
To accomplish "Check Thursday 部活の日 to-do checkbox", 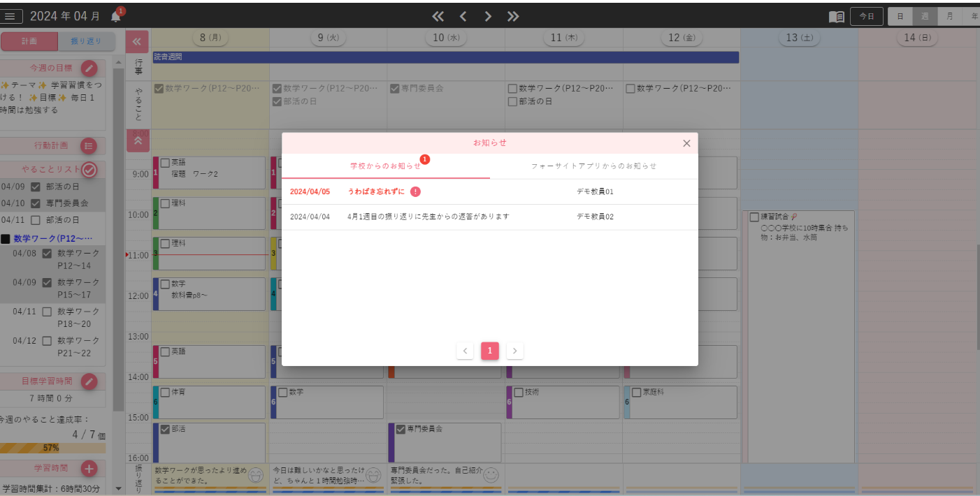I will point(512,101).
